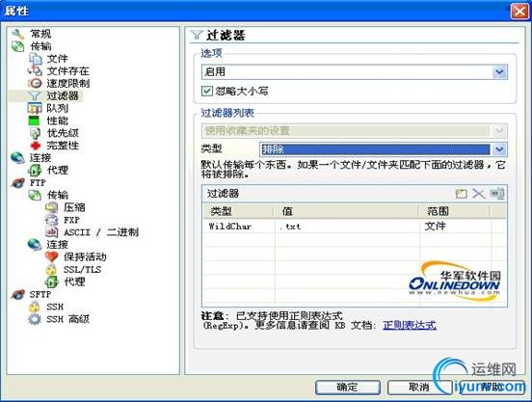Click the funnel icon beside 过滤器 in tree
Viewport: 532px width, 402px height.
(x=35, y=96)
